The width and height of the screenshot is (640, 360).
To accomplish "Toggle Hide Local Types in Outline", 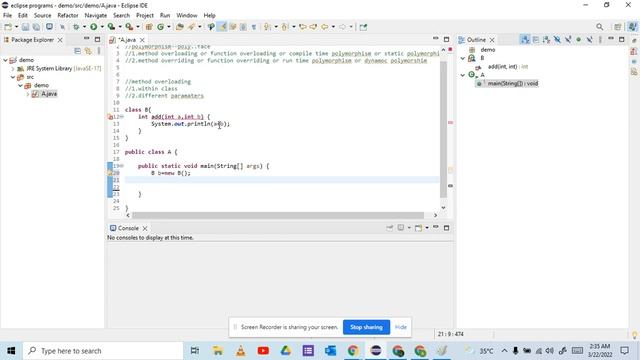I will 589,40.
